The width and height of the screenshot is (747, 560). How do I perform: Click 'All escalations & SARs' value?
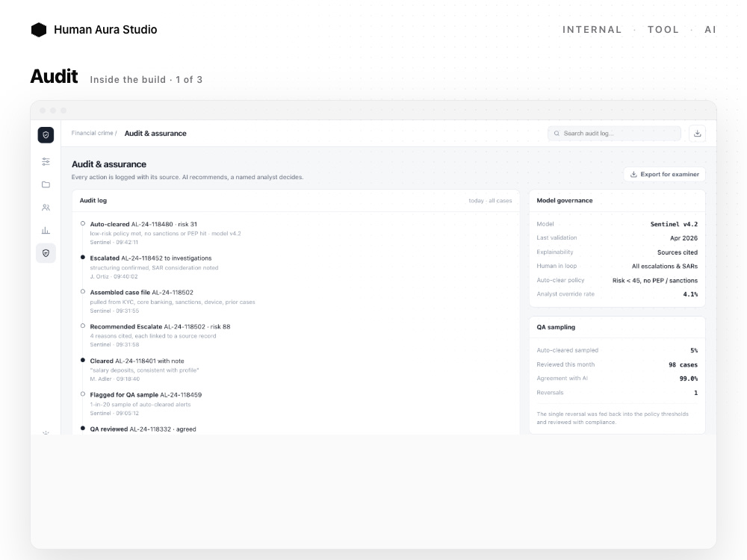pyautogui.click(x=665, y=267)
